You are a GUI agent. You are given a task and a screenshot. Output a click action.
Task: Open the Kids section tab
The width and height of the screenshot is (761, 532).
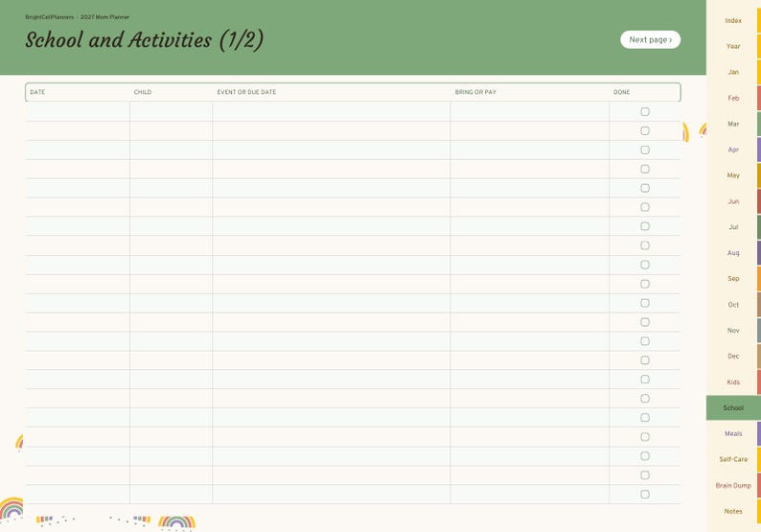733,382
